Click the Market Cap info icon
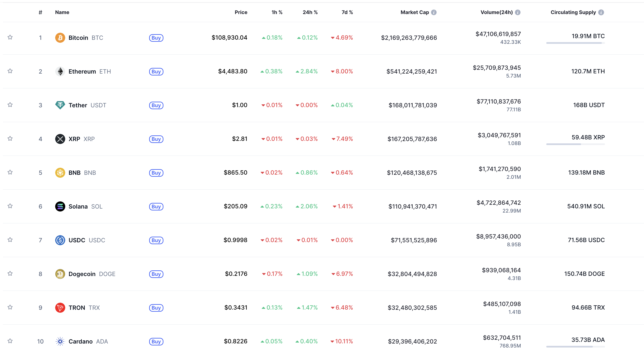Screen dimensions: 644x358 (x=434, y=12)
